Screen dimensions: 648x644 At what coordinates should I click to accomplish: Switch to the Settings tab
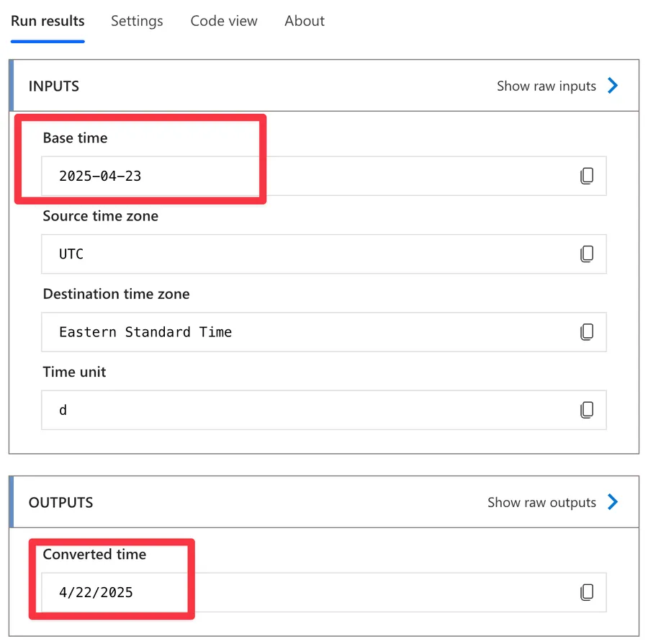(x=137, y=21)
